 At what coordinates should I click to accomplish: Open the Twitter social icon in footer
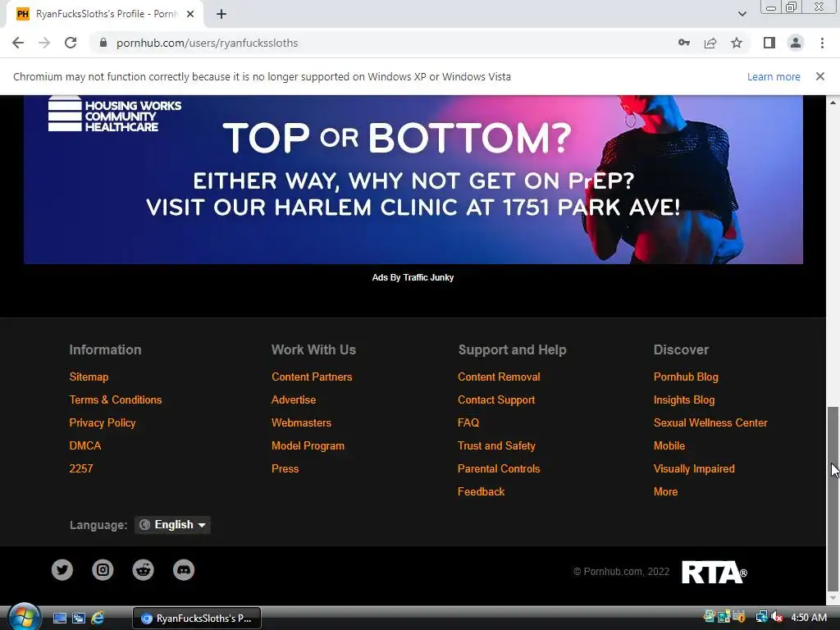coord(62,570)
